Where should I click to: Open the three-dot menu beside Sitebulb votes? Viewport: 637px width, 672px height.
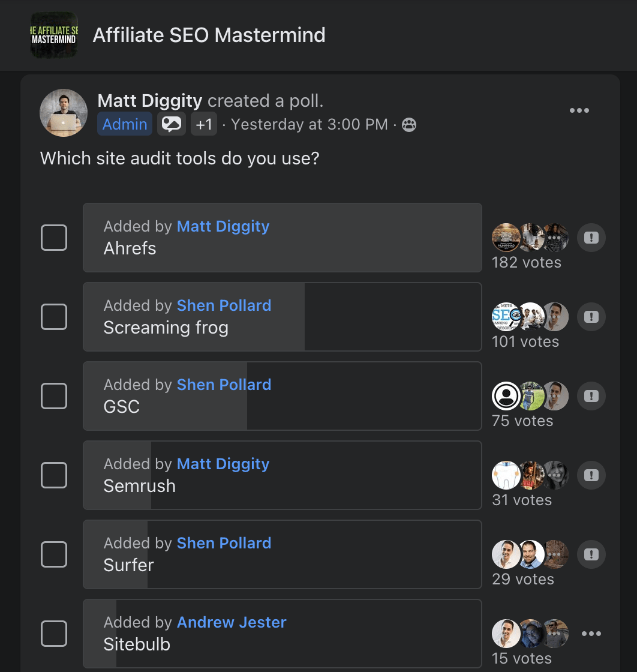(591, 633)
